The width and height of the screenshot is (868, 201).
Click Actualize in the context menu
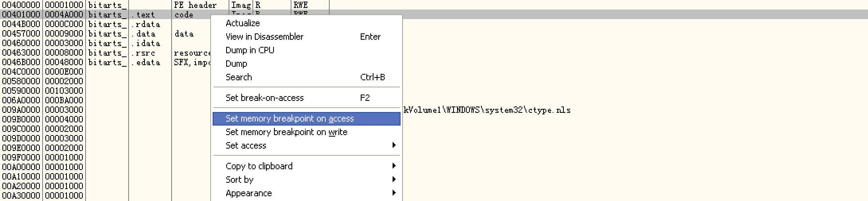point(242,23)
